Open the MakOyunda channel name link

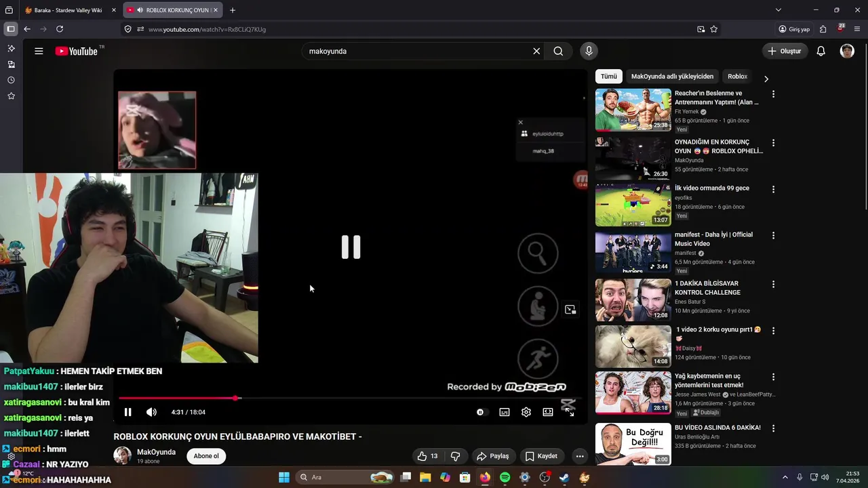click(156, 452)
